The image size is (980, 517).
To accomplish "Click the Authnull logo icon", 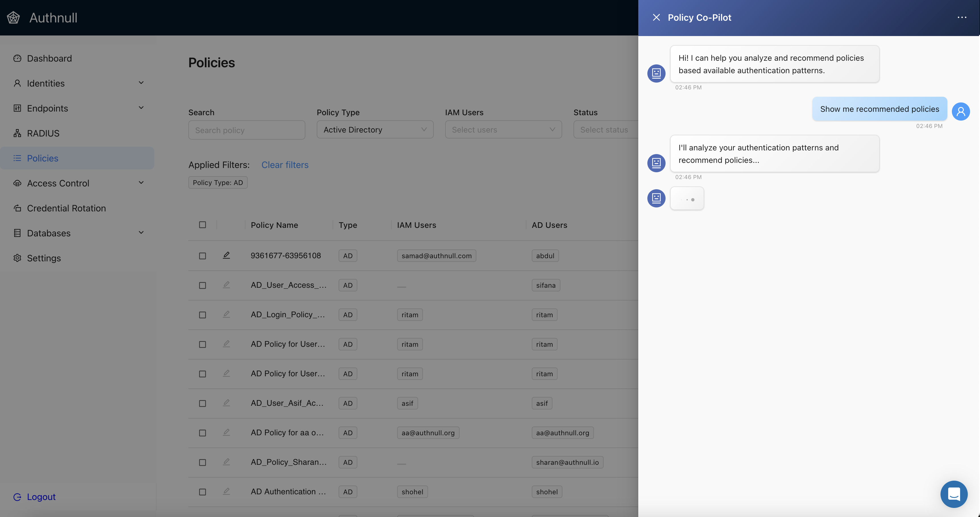I will 13,18.
